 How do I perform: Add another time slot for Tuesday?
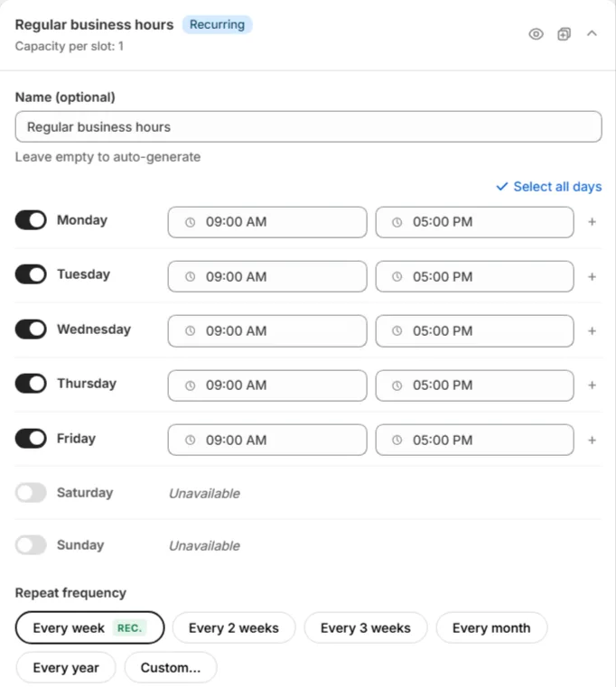(x=592, y=276)
